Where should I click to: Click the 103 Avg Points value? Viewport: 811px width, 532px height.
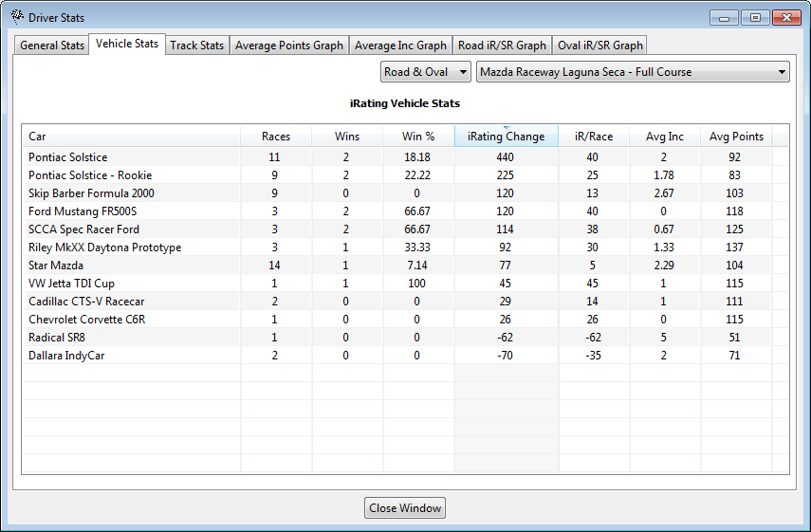click(734, 193)
